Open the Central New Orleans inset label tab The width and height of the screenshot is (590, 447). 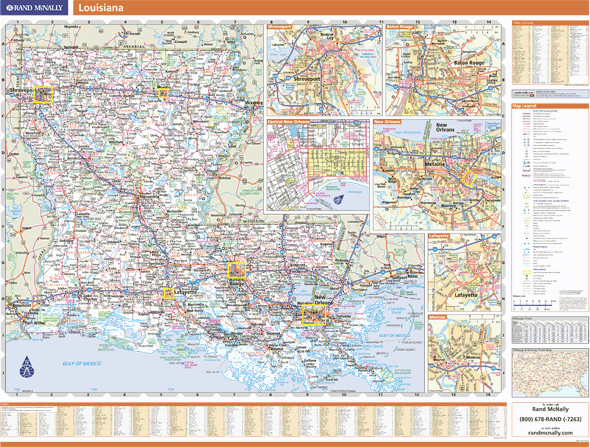(x=289, y=122)
